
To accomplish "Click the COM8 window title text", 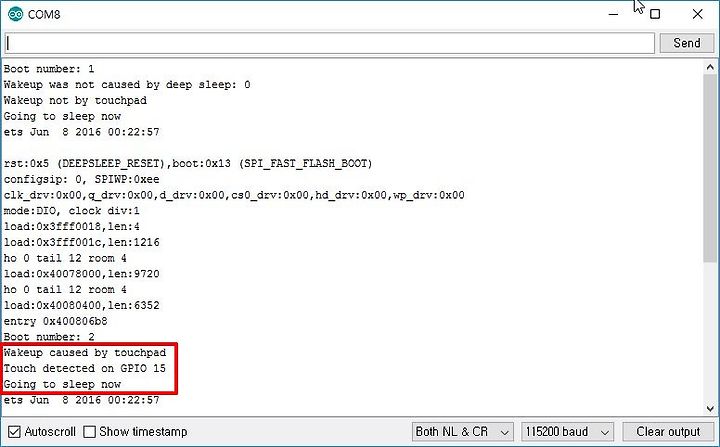I will click(44, 14).
